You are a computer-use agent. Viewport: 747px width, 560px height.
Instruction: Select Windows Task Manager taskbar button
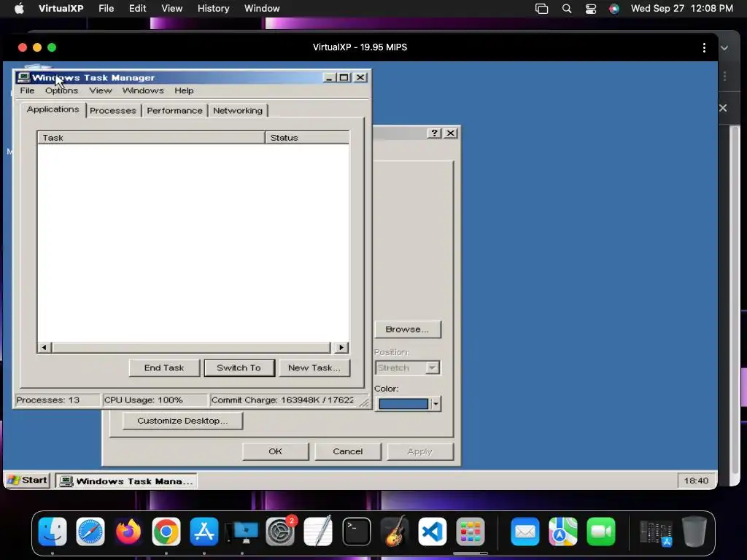[x=127, y=481]
